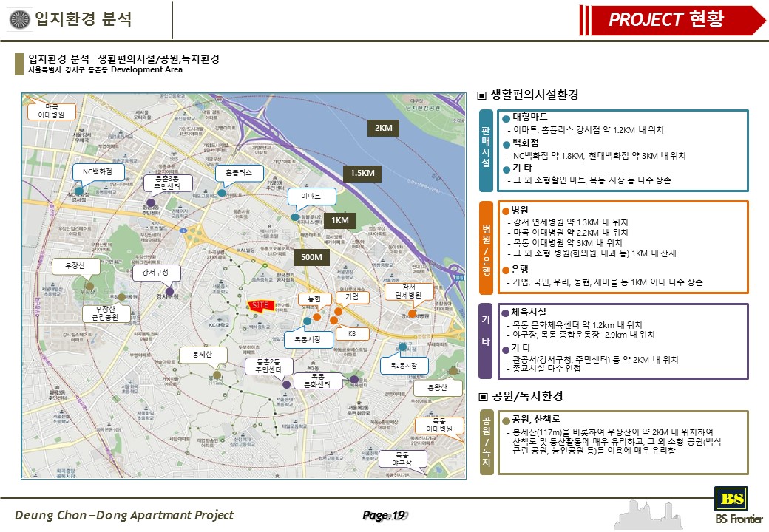Click the 1KM distance label
Screen dimensions: 769x532
(x=340, y=220)
